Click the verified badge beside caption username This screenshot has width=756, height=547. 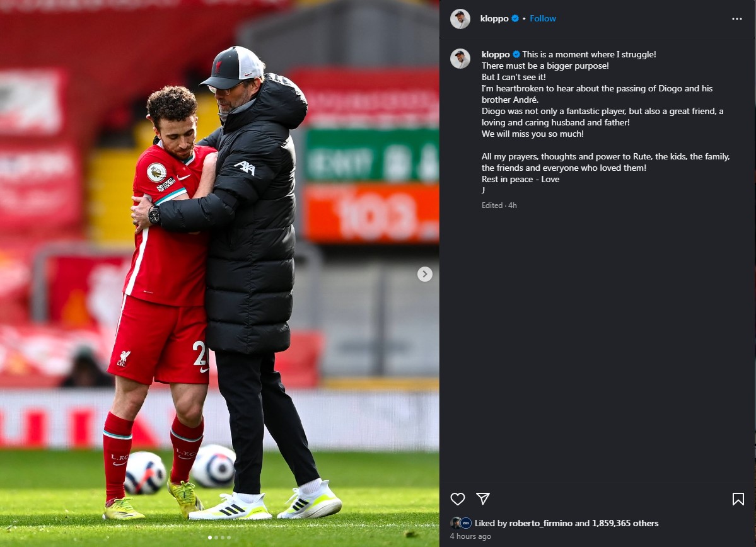click(516, 54)
